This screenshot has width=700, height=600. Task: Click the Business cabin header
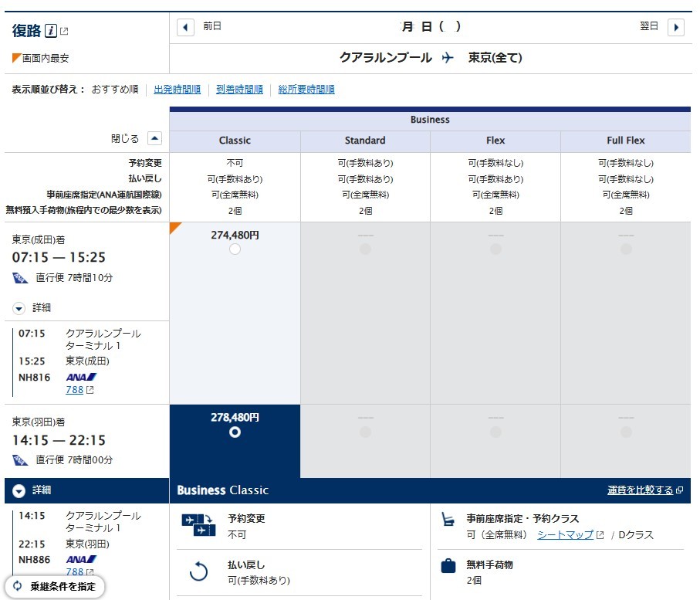[x=430, y=120]
